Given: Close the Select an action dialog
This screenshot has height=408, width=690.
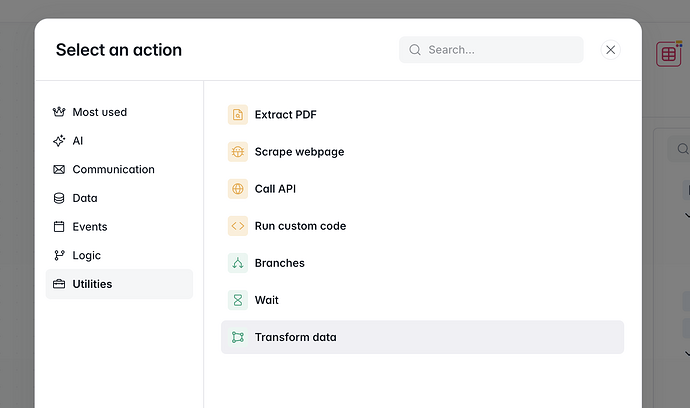Looking at the screenshot, I should coord(611,50).
